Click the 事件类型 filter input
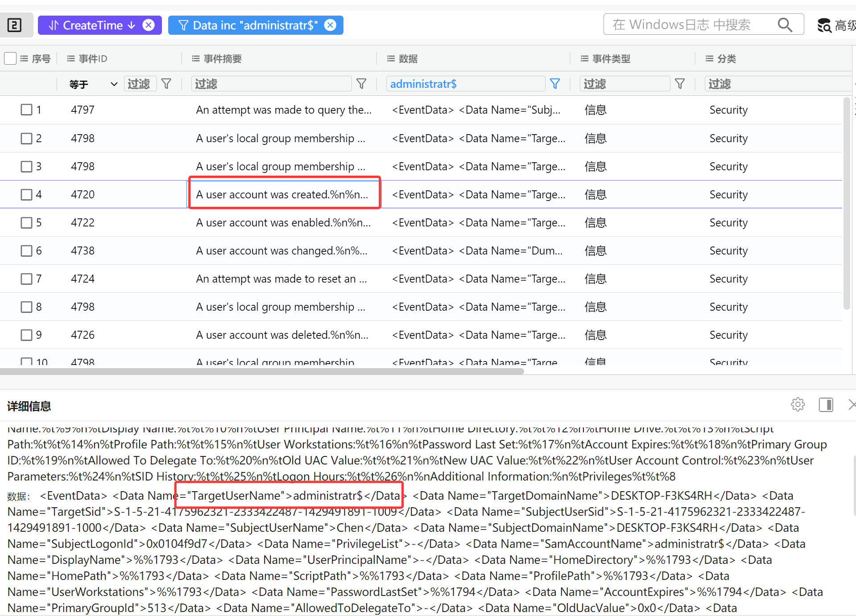This screenshot has width=856, height=616. (625, 84)
